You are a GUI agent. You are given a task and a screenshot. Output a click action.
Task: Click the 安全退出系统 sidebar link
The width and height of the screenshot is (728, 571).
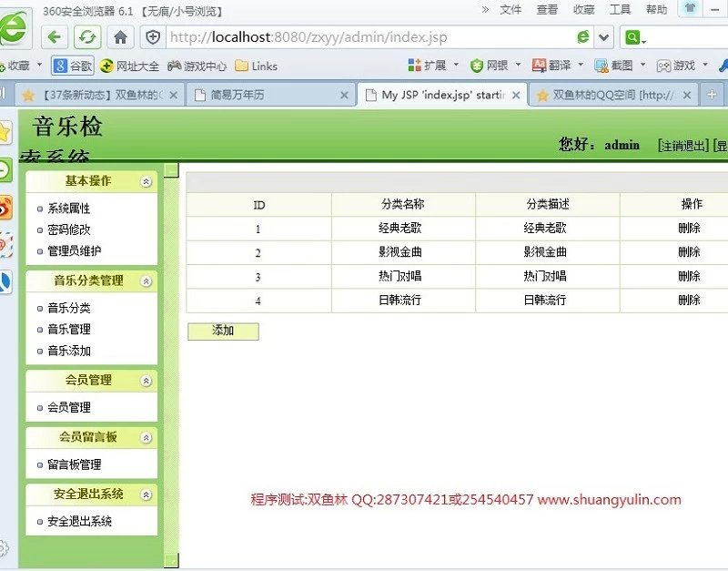coord(79,521)
